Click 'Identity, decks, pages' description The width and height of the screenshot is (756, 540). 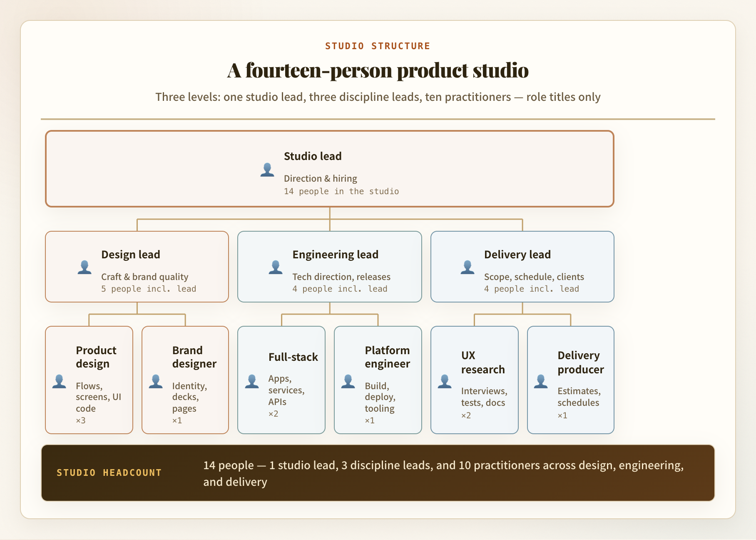[190, 397]
